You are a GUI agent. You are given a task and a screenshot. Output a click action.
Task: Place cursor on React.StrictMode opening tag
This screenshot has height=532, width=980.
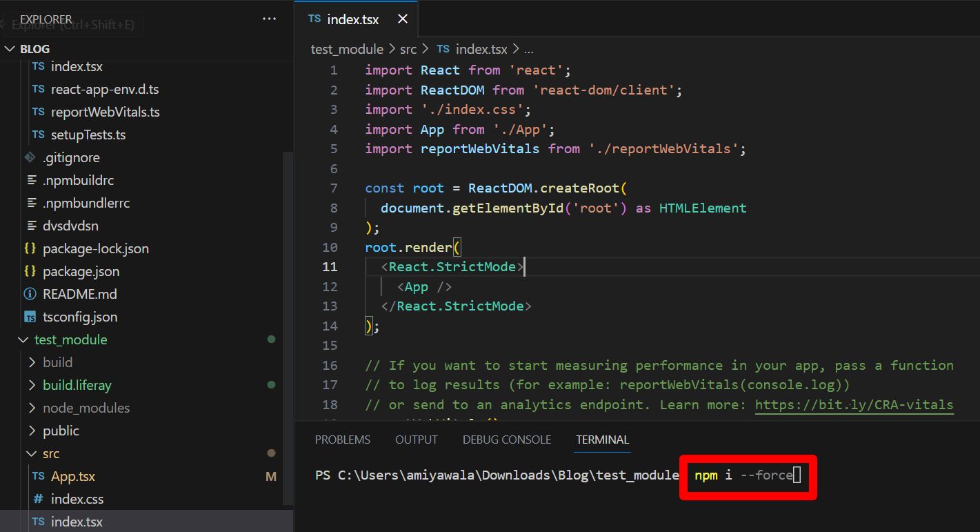pyautogui.click(x=452, y=267)
